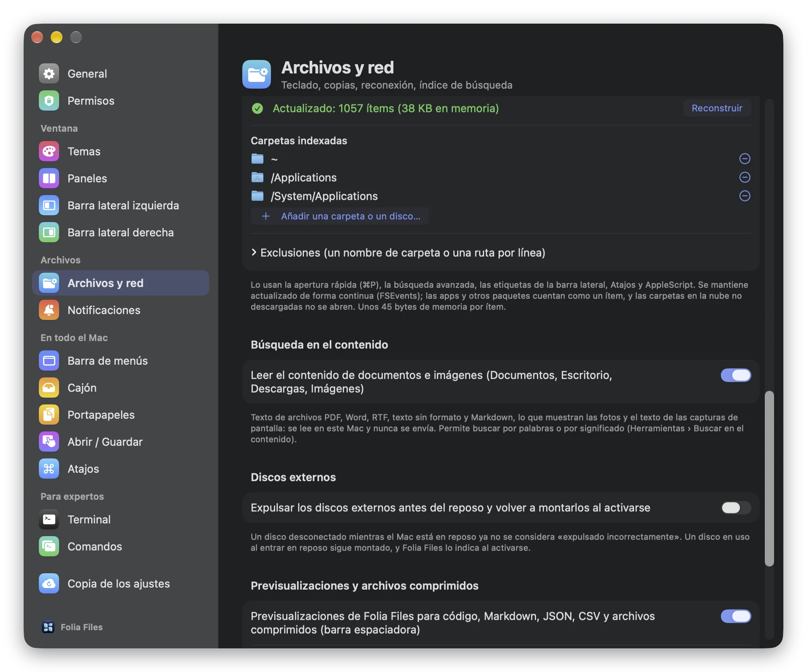The height and width of the screenshot is (672, 807).
Task: Click the Folia Files app label
Action: click(81, 627)
